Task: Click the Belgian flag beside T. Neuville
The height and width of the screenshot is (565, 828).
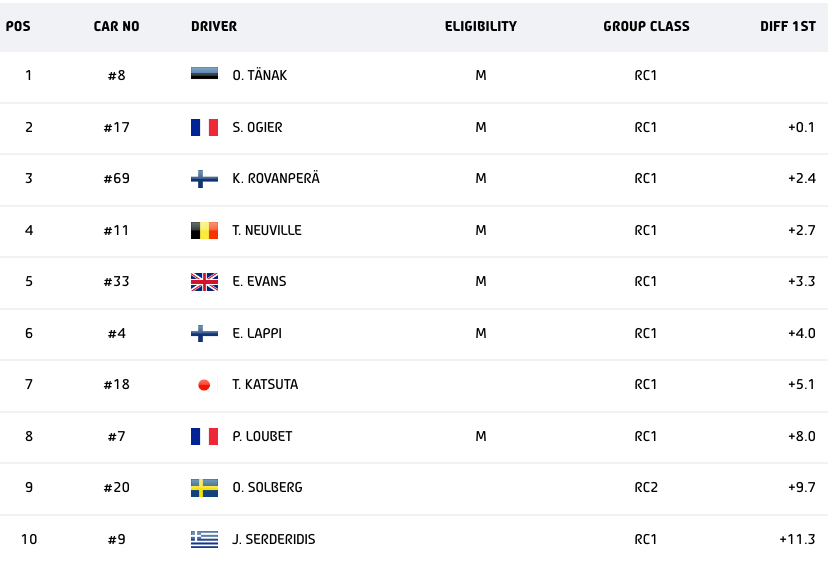Action: (204, 230)
